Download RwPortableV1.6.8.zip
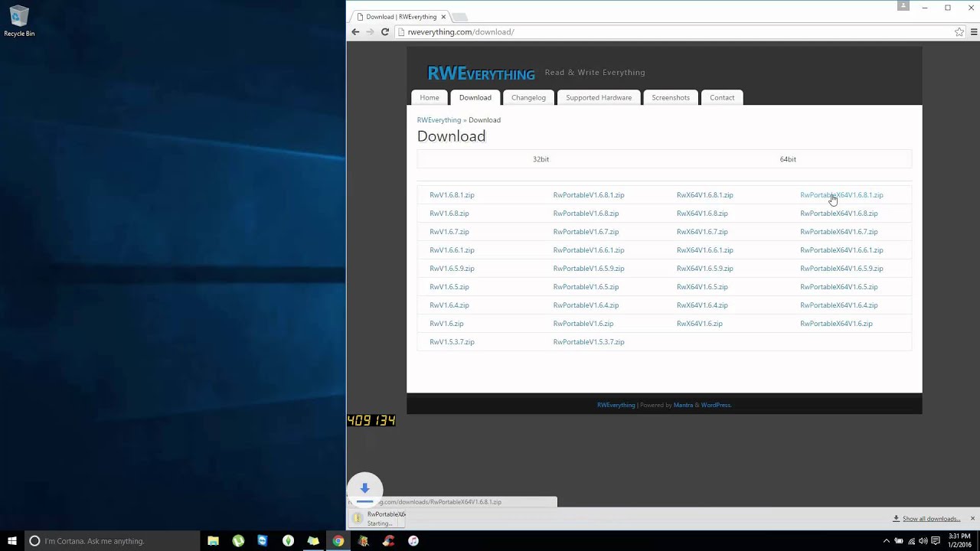Image resolution: width=980 pixels, height=551 pixels. click(x=586, y=214)
